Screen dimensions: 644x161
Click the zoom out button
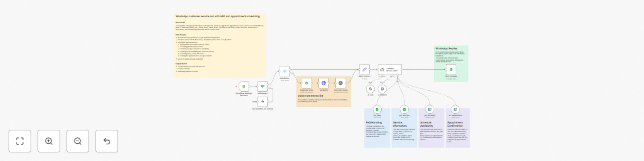[78, 141]
